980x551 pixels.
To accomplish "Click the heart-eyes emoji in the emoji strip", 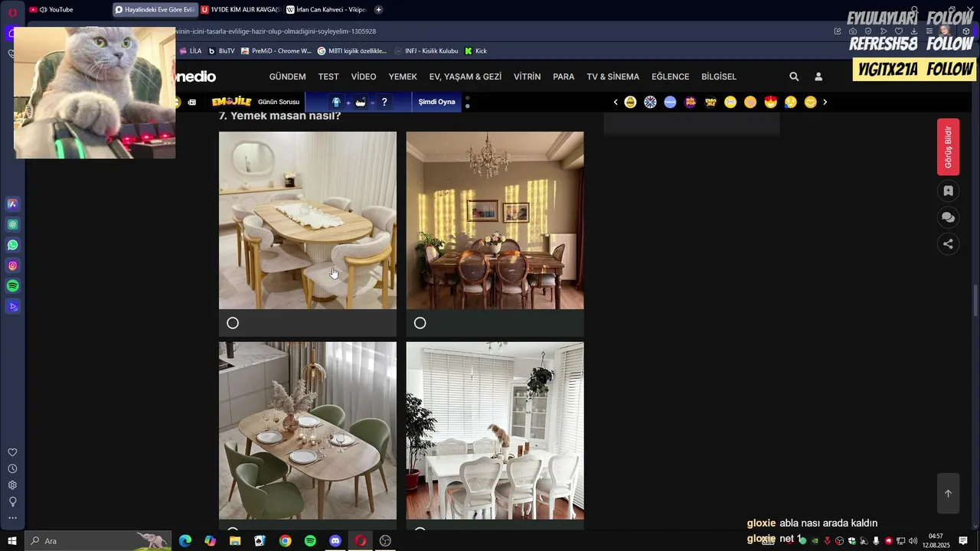I will [x=770, y=102].
